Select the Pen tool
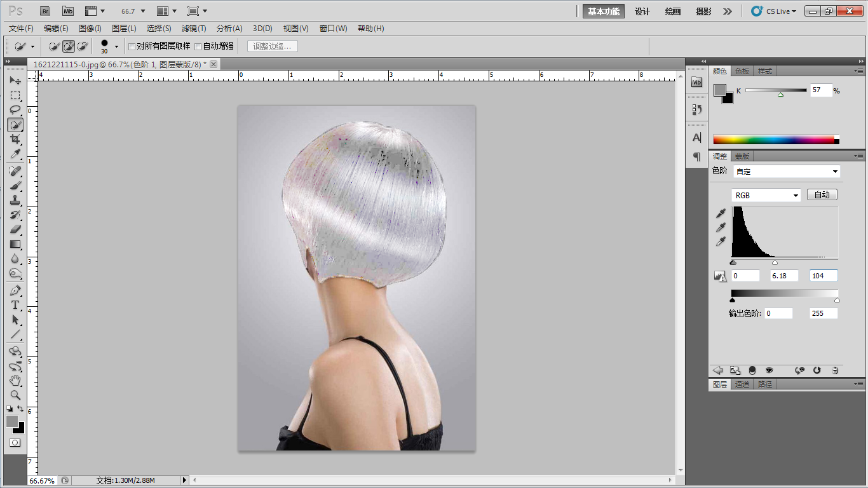 [x=15, y=290]
